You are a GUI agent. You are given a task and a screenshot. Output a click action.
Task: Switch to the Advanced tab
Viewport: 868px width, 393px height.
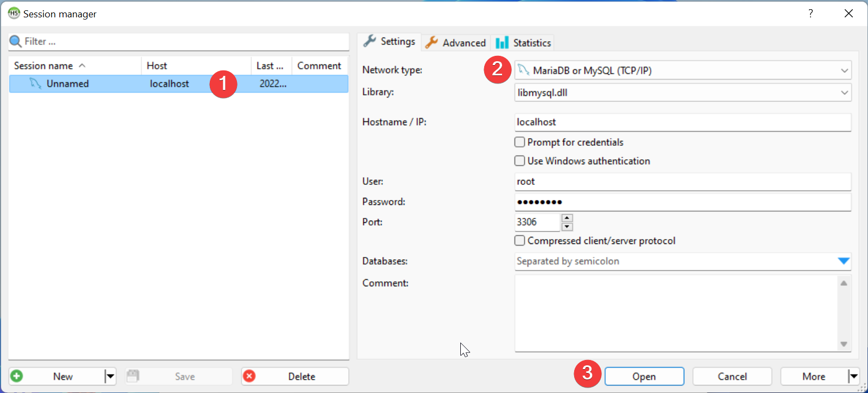tap(456, 42)
